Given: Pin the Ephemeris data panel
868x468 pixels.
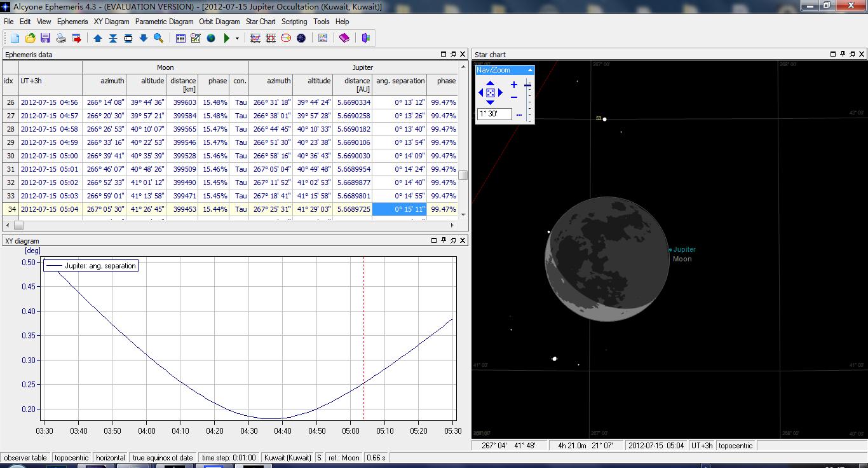Looking at the screenshot, I should coord(453,55).
